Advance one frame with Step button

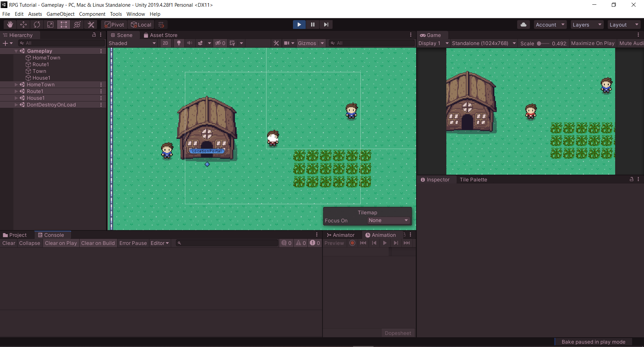coord(326,25)
